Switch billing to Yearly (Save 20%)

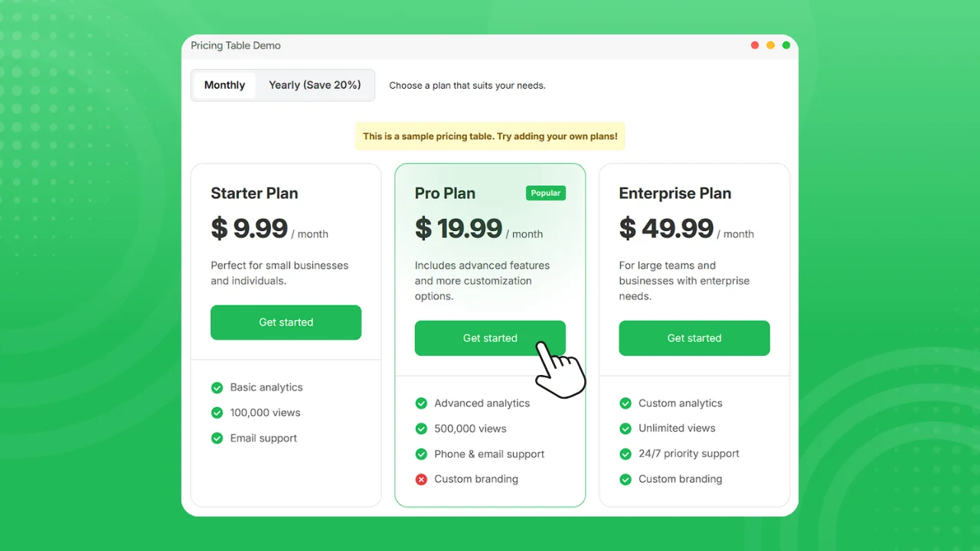[x=315, y=85]
